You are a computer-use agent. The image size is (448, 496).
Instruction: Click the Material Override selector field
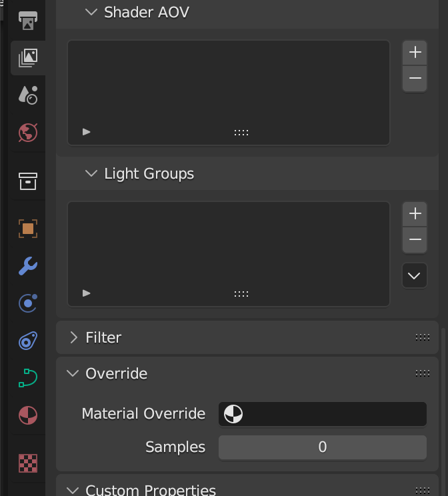point(323,414)
